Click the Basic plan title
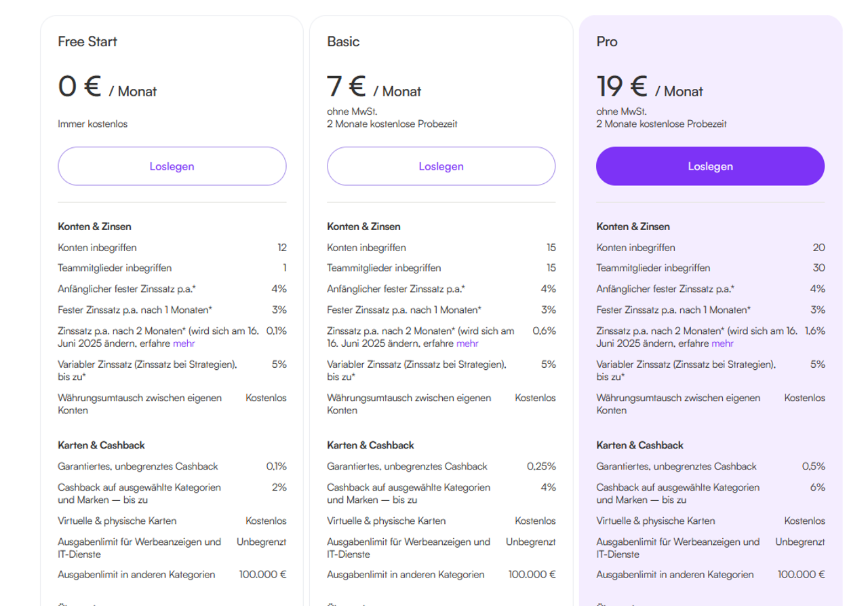The image size is (868, 606). click(343, 41)
